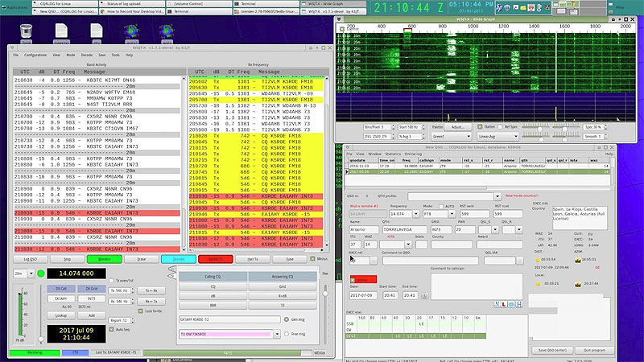Click the Pwr slider handle
Screen dimensions: 644x362
325,294
